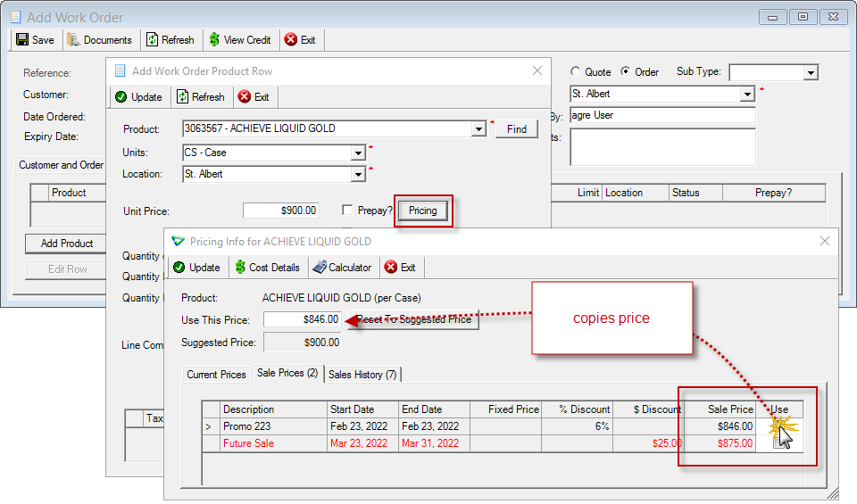
Task: Expand the Sub Type dropdown
Action: pyautogui.click(x=811, y=72)
